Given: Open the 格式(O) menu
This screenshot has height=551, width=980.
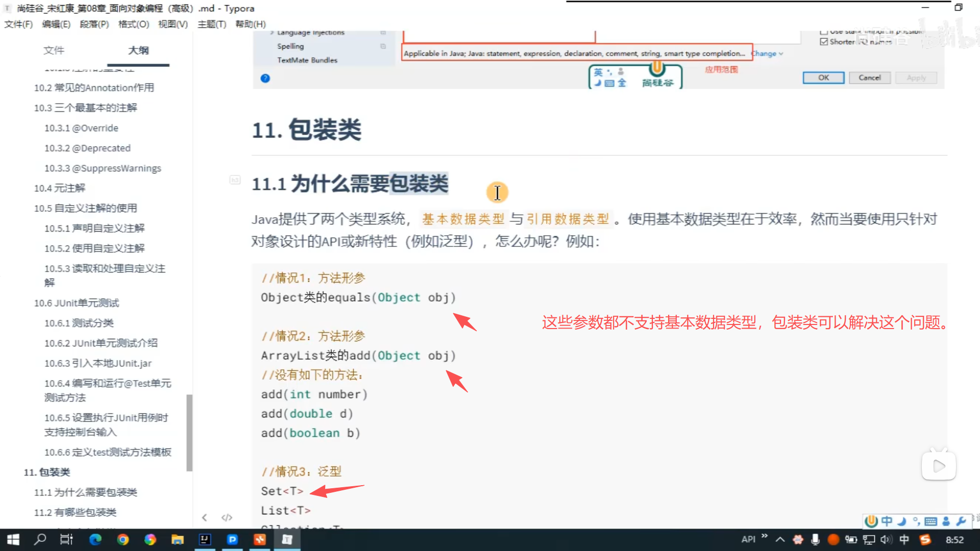Looking at the screenshot, I should [134, 24].
